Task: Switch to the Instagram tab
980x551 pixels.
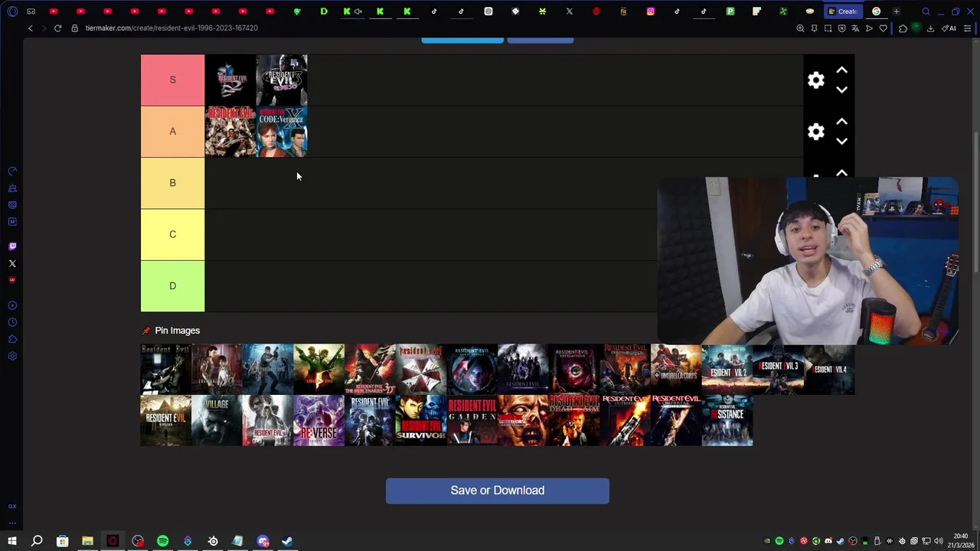Action: click(651, 11)
